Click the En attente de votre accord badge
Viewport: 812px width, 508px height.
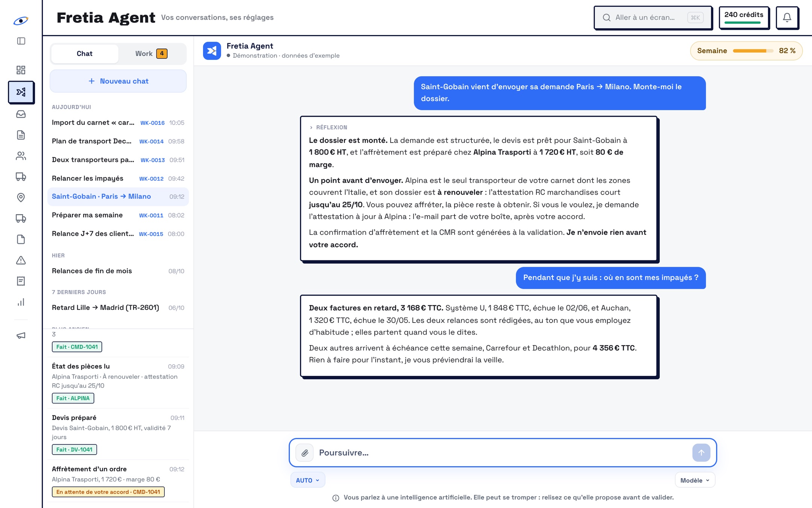(108, 492)
